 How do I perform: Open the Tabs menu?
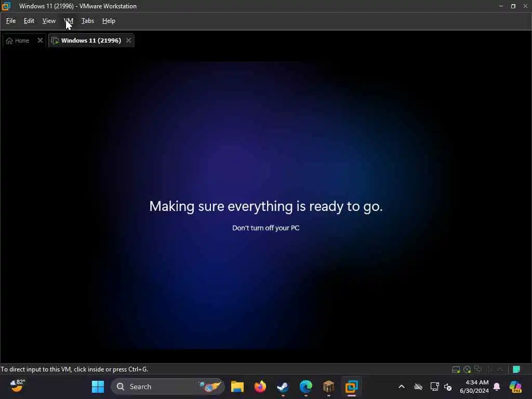click(x=87, y=21)
